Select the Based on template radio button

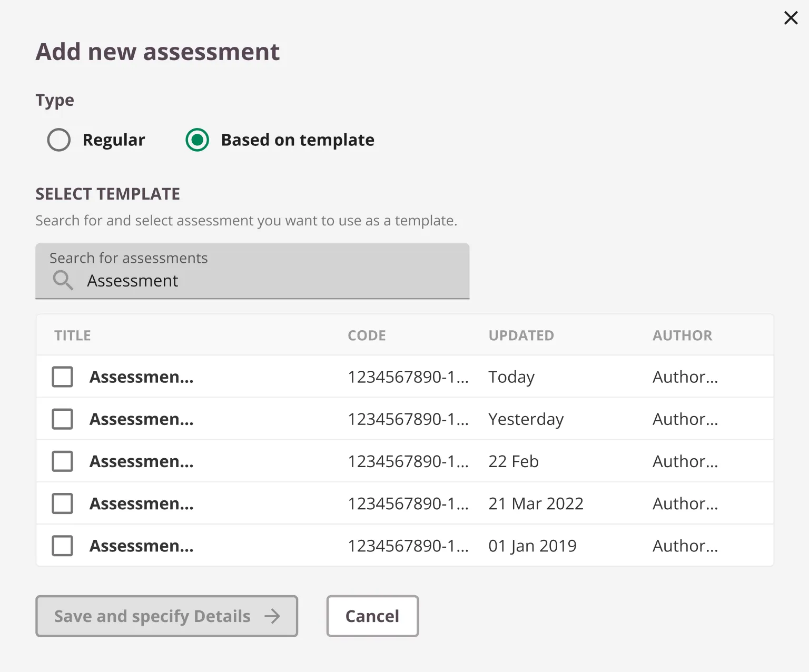click(198, 140)
